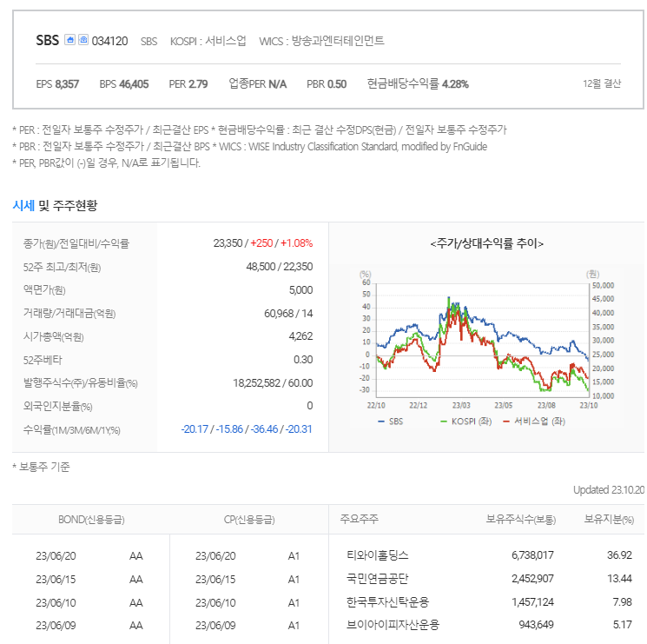Select stock code 034120

(x=109, y=41)
